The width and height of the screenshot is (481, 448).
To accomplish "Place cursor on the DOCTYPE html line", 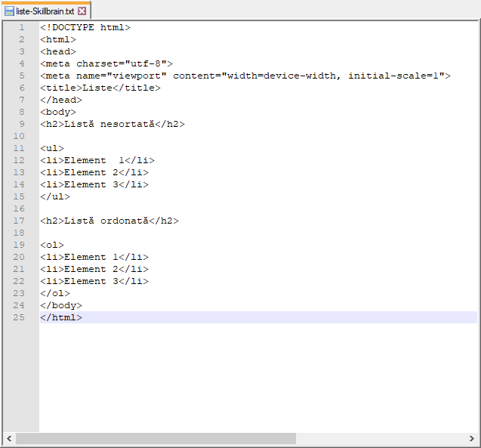I will pyautogui.click(x=85, y=27).
